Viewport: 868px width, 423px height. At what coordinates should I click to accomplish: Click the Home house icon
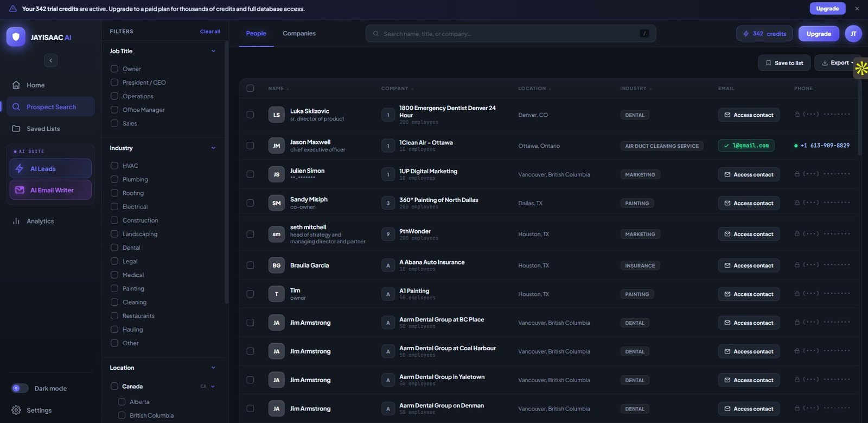16,85
